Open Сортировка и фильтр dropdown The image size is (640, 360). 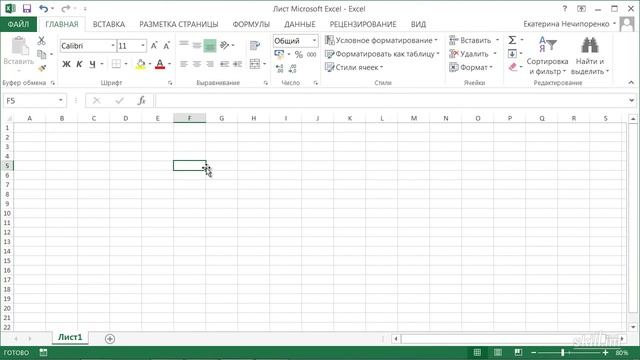click(x=547, y=56)
